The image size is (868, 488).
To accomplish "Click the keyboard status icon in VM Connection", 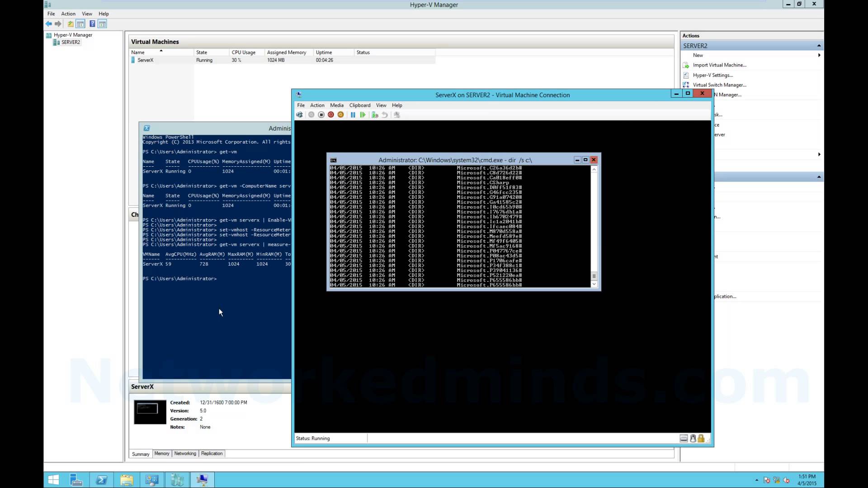I will (684, 438).
